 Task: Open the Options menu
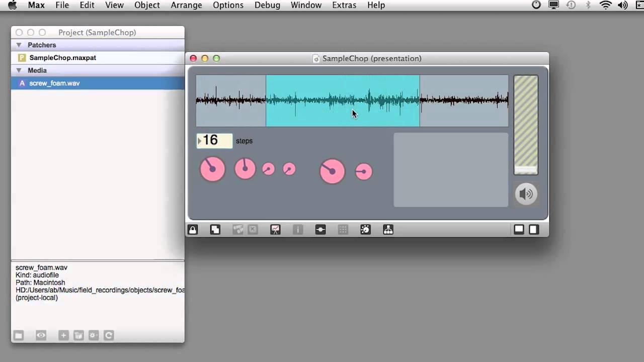coord(228,5)
